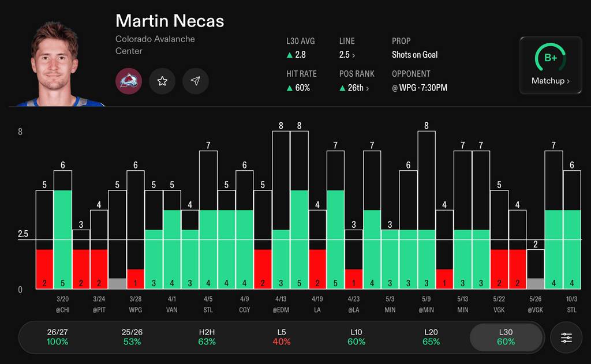Share the player using the paper plane icon
This screenshot has height=364, width=591.
(x=195, y=81)
